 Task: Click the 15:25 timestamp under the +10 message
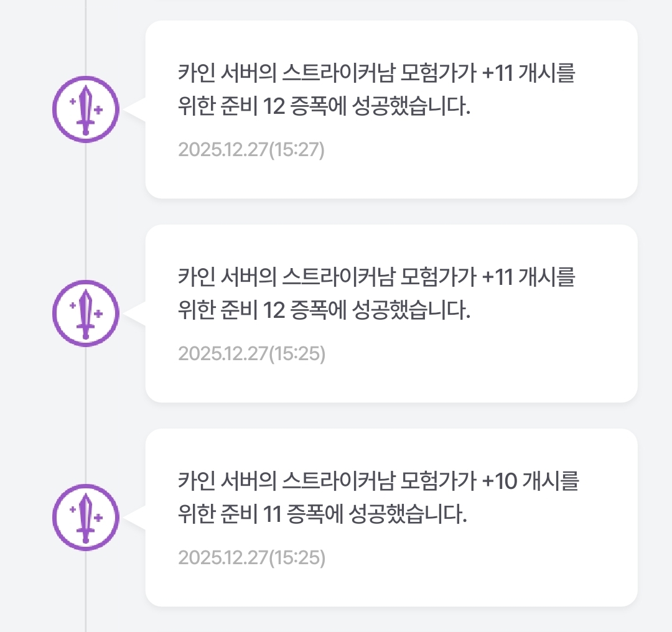tap(251, 558)
